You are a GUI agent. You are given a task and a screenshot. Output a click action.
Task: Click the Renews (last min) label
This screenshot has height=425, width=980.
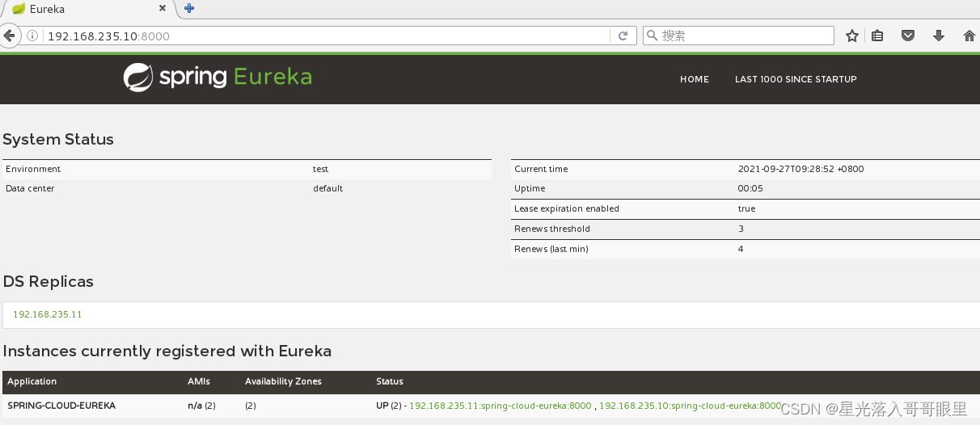tap(551, 249)
